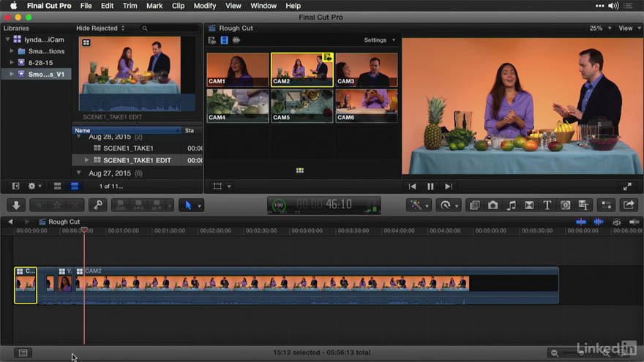This screenshot has height=362, width=644.
Task: Toggle timeline snapping button
Action: pos(634,222)
